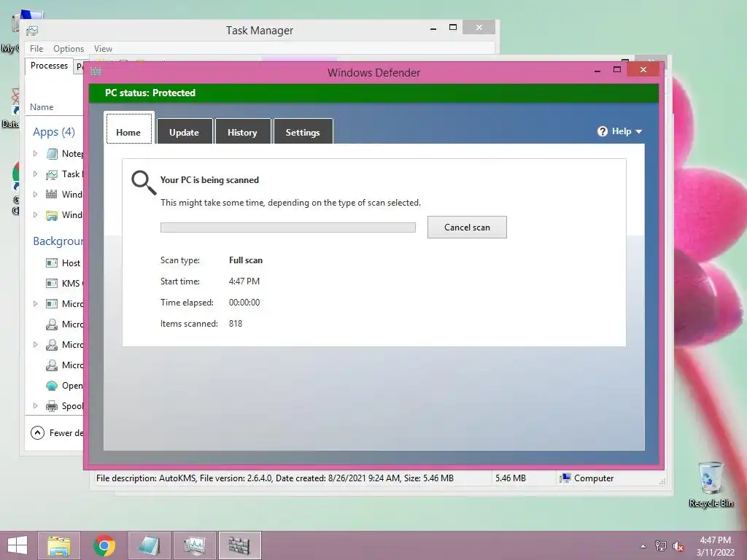
Task: Click the Start time 4:47 PM value
Action: pyautogui.click(x=244, y=281)
